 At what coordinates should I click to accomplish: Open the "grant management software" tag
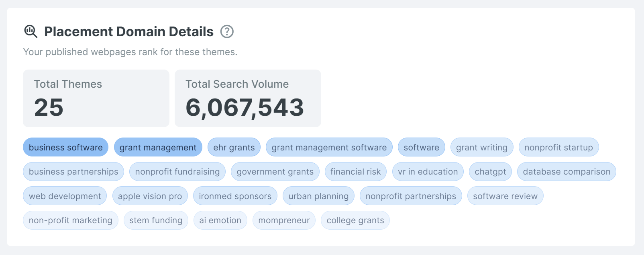pos(329,148)
